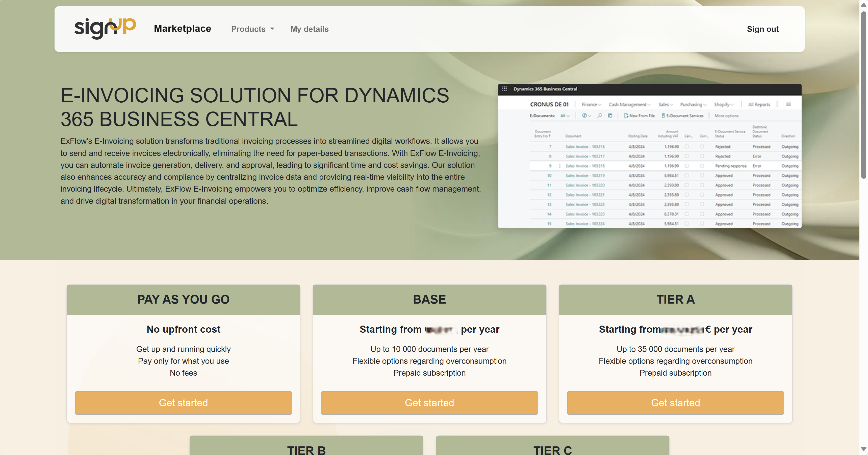Click the three-dot row menu on entry 9

click(560, 166)
